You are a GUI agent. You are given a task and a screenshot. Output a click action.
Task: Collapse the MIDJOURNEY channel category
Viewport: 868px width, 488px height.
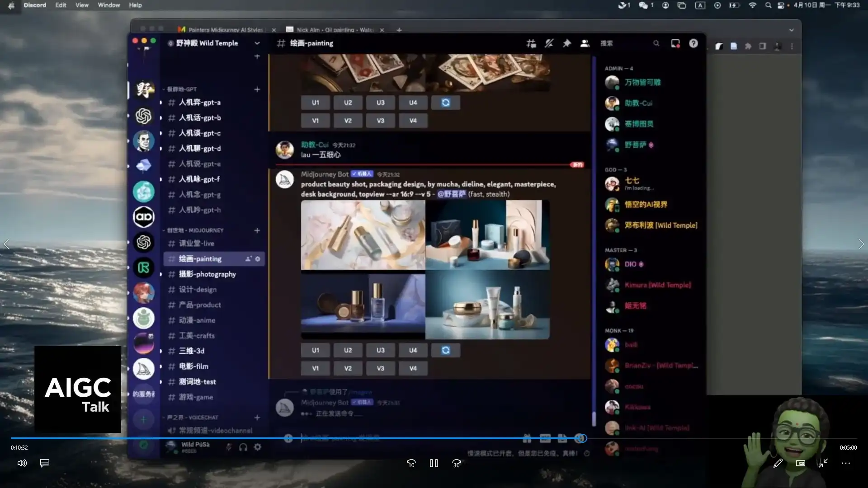tap(195, 230)
